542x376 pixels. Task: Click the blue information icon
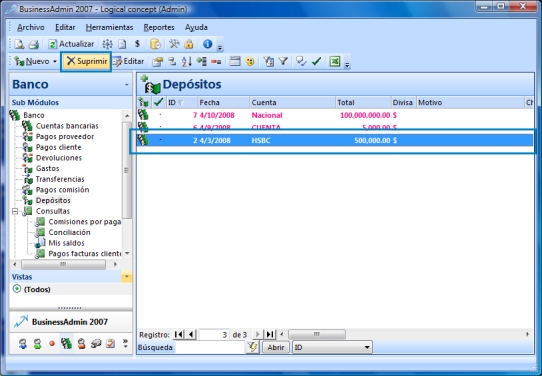[207, 44]
